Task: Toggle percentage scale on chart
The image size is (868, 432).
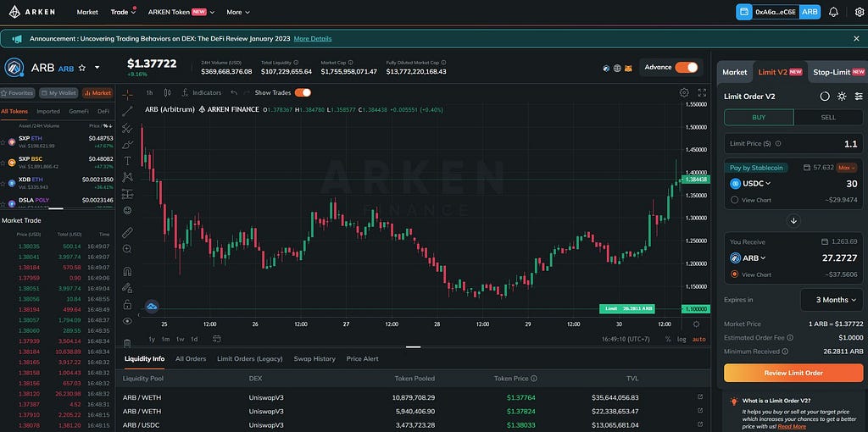Action: tap(668, 339)
